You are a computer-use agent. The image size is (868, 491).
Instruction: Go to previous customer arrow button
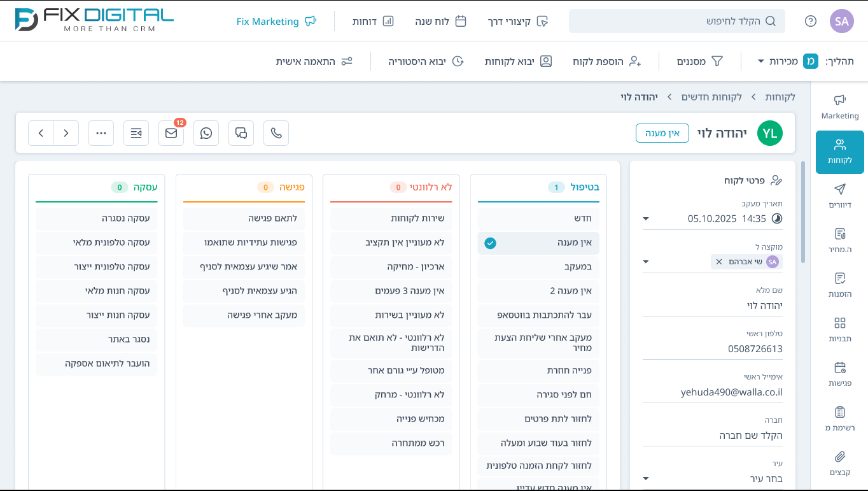pyautogui.click(x=41, y=133)
